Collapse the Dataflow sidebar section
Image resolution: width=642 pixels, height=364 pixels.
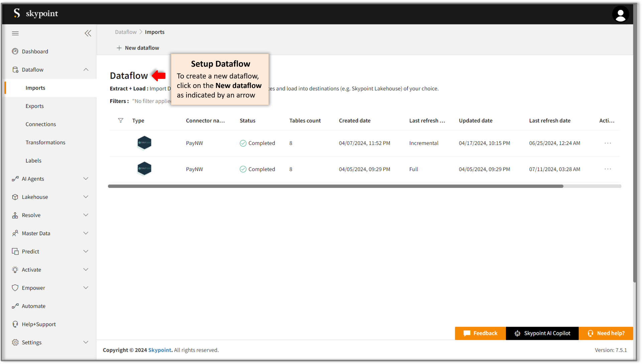point(86,70)
